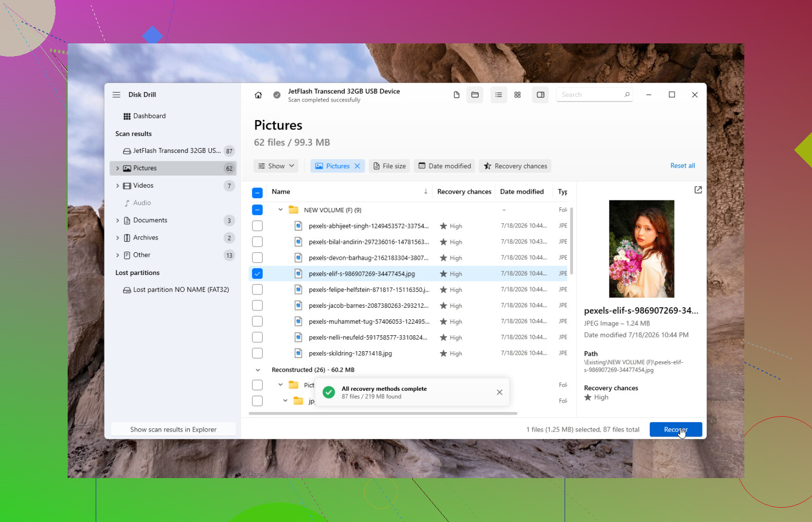The height and width of the screenshot is (522, 812).
Task: Click Show scan results in Explorer
Action: click(x=173, y=429)
